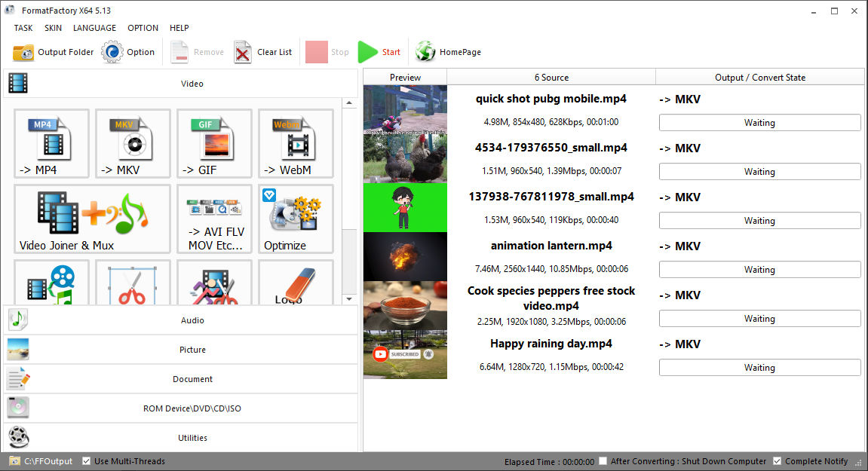Screen dimensions: 868x471
Task: Select the chickens video preview thumbnail
Action: pos(405,158)
